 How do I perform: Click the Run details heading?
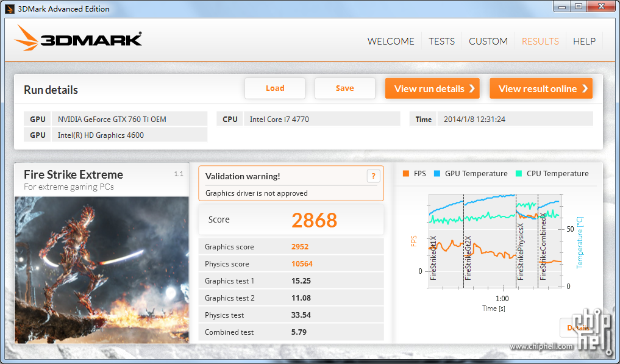click(x=51, y=90)
